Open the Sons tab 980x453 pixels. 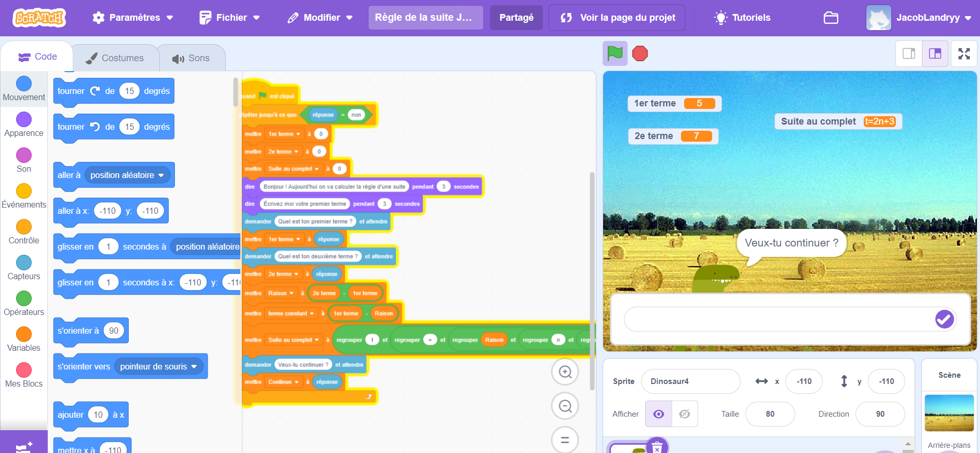(x=191, y=58)
